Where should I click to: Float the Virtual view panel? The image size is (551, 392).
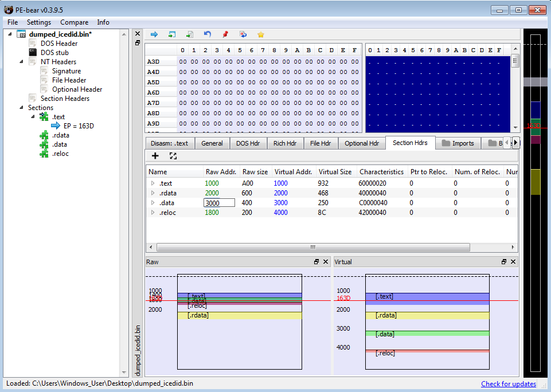[x=504, y=262]
